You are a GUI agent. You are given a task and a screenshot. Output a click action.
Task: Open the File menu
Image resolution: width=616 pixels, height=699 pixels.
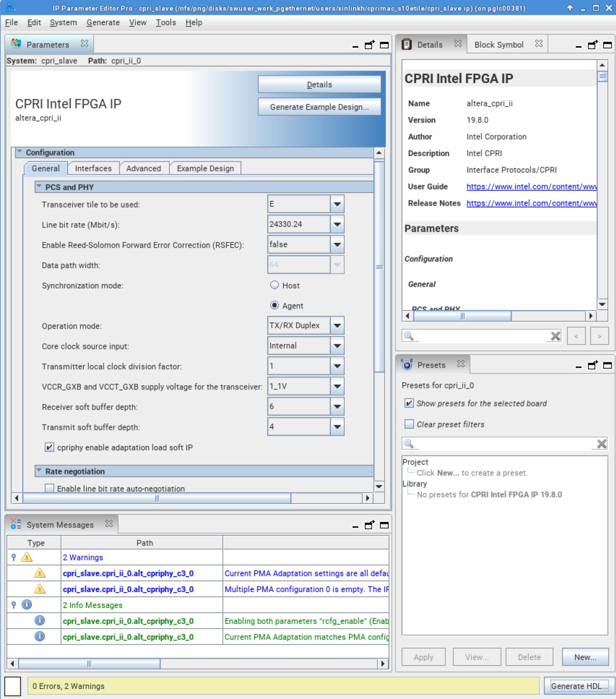pyautogui.click(x=11, y=22)
